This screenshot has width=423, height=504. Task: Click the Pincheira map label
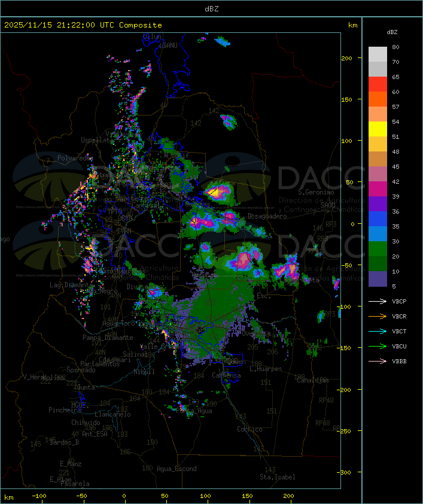tap(65, 410)
